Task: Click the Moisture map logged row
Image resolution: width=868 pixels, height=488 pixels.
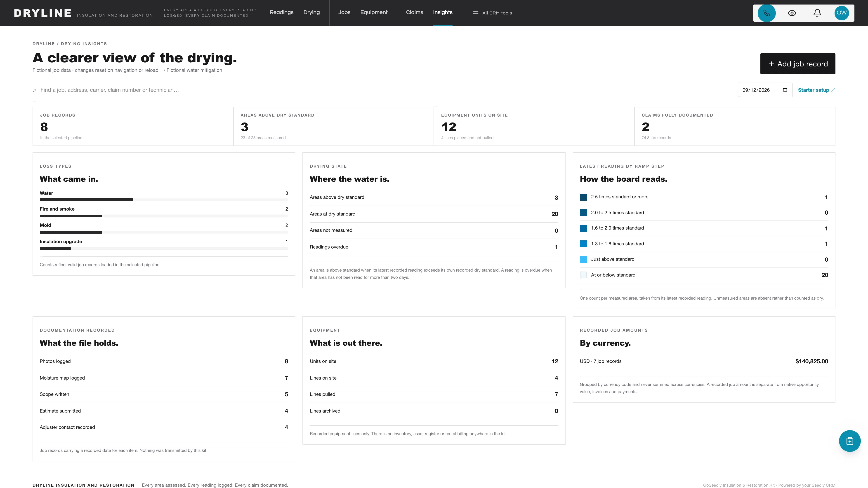Action: (x=164, y=378)
